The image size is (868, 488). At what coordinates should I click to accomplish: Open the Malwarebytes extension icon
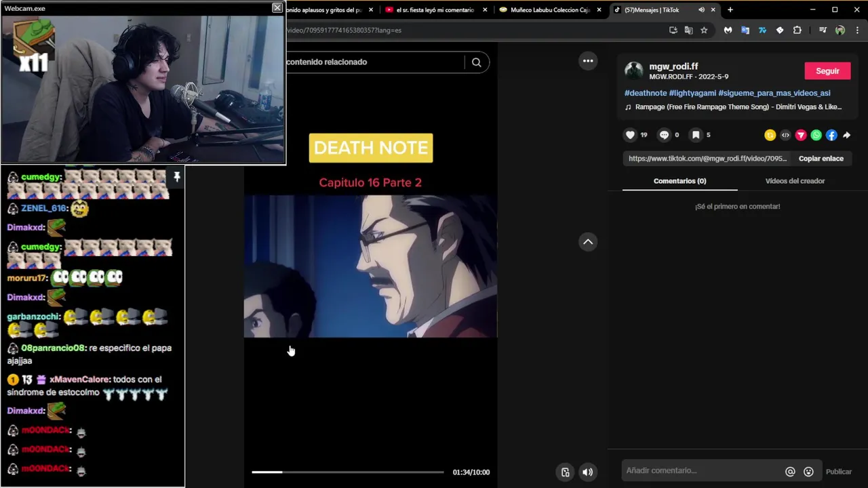point(728,30)
